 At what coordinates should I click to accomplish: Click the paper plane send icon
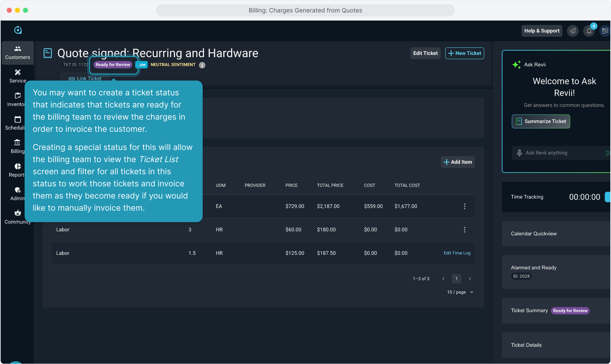(573, 31)
